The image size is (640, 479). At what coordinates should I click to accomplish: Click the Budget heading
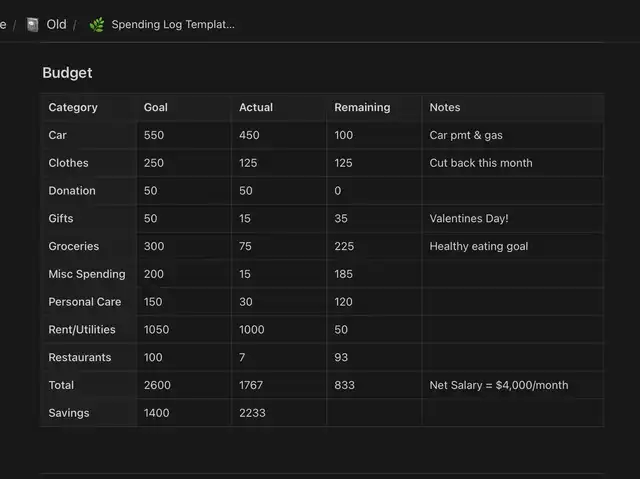tap(67, 73)
